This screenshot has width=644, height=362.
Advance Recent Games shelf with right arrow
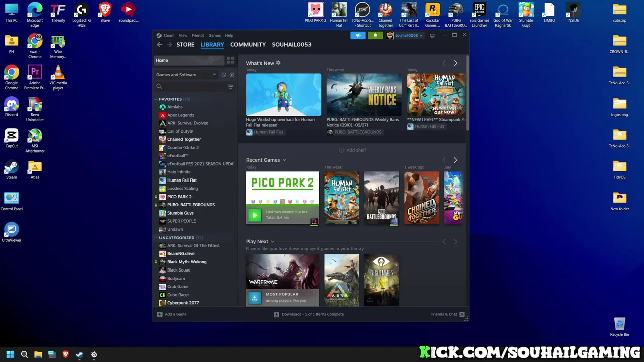click(455, 160)
